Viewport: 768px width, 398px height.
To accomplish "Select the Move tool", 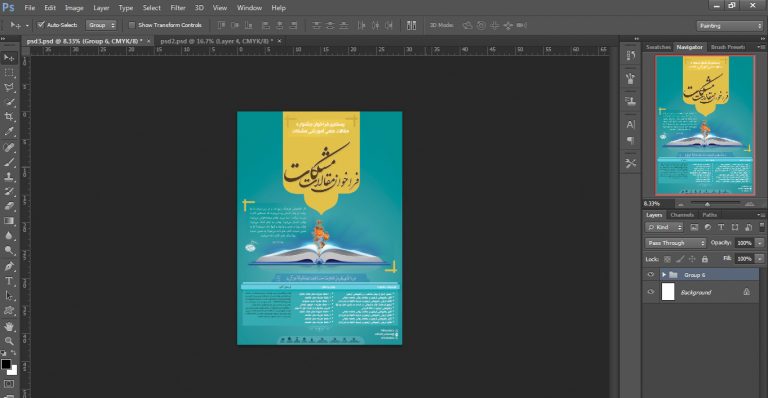I will [x=9, y=58].
